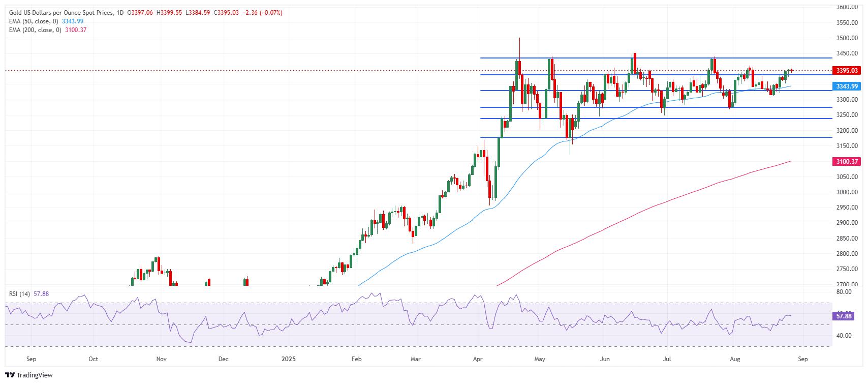The image size is (868, 384).
Task: Click the 2900.00 price scale label
Action: (847, 223)
